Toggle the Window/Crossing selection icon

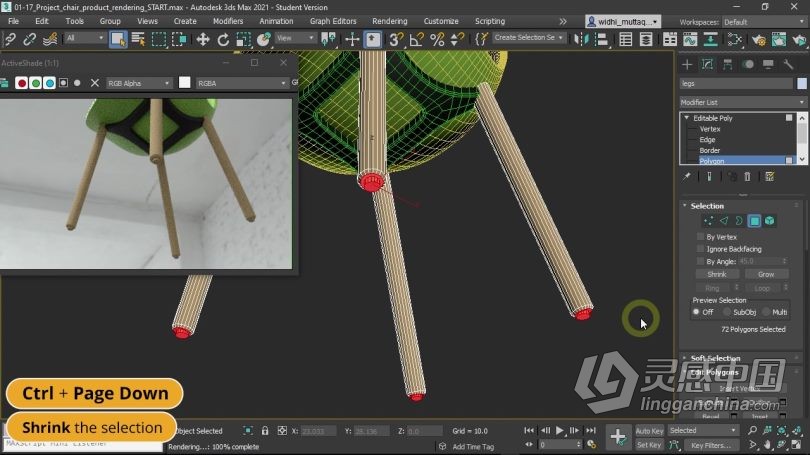[x=179, y=39]
